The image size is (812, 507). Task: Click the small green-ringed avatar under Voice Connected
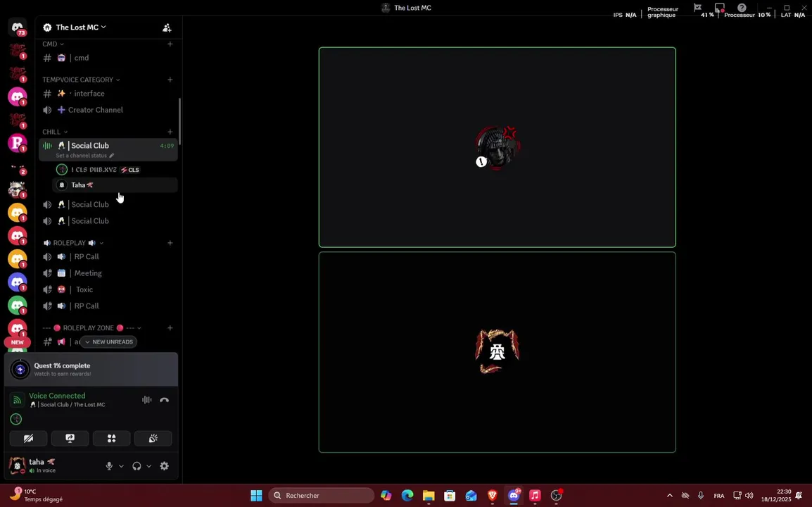pyautogui.click(x=16, y=419)
